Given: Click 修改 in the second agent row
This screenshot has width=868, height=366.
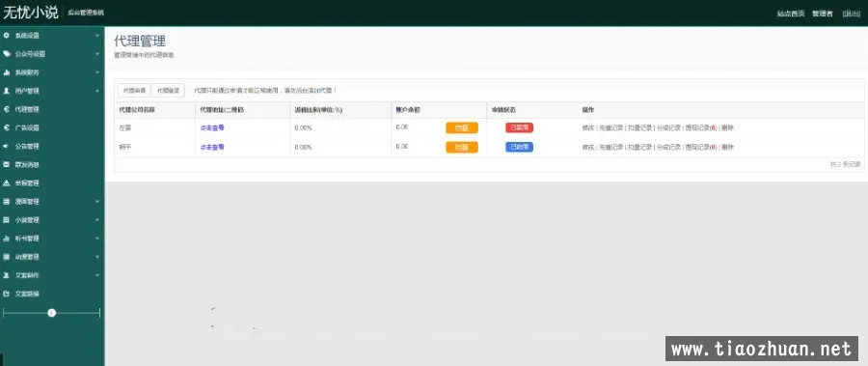Looking at the screenshot, I should (588, 148).
